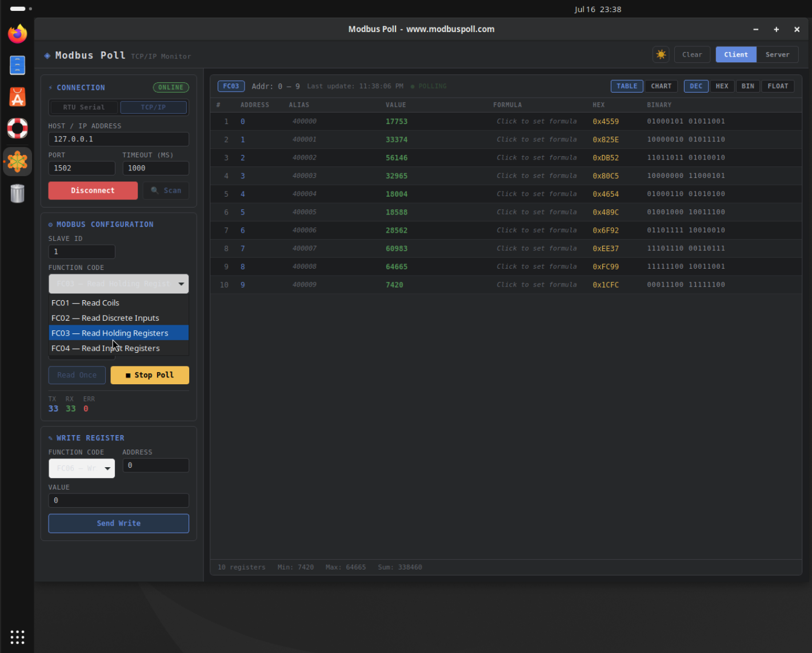Click the TX counter value
Image resolution: width=812 pixels, height=653 pixels.
(x=53, y=409)
